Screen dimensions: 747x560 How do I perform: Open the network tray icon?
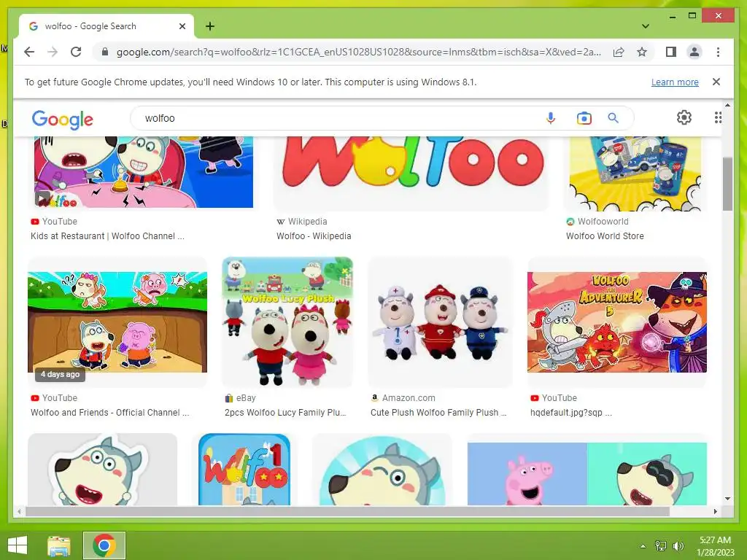click(661, 546)
